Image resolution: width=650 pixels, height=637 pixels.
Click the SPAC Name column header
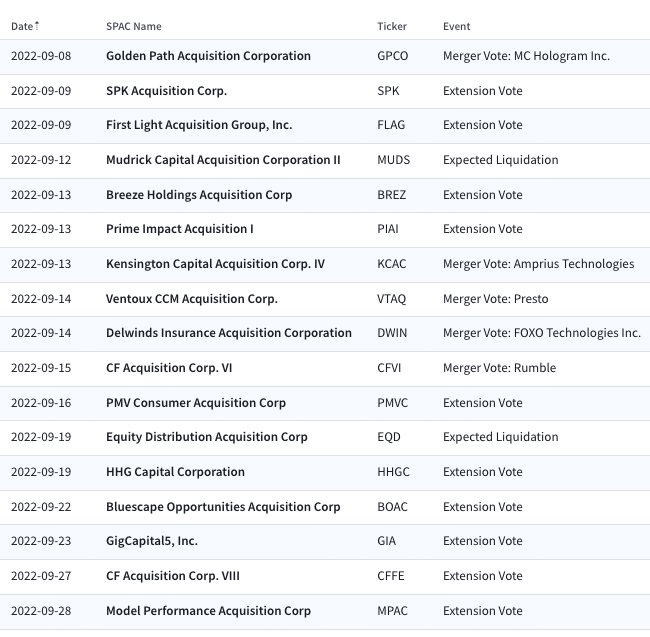[x=133, y=26]
